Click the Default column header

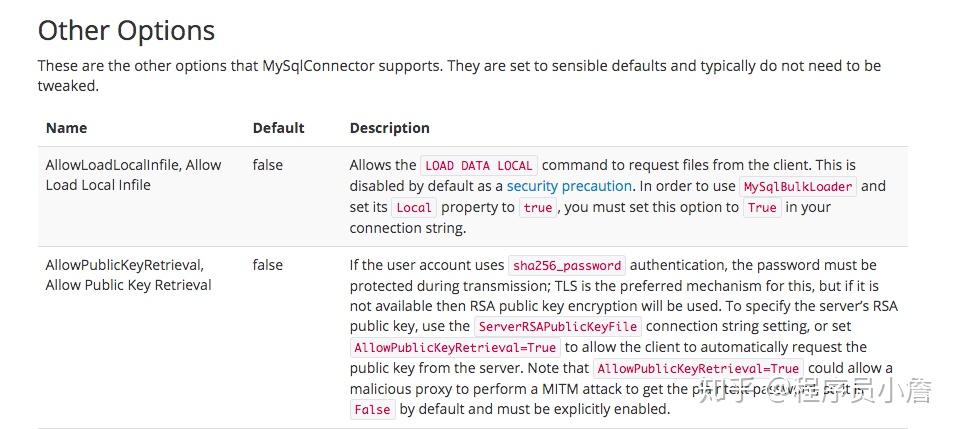(x=278, y=128)
